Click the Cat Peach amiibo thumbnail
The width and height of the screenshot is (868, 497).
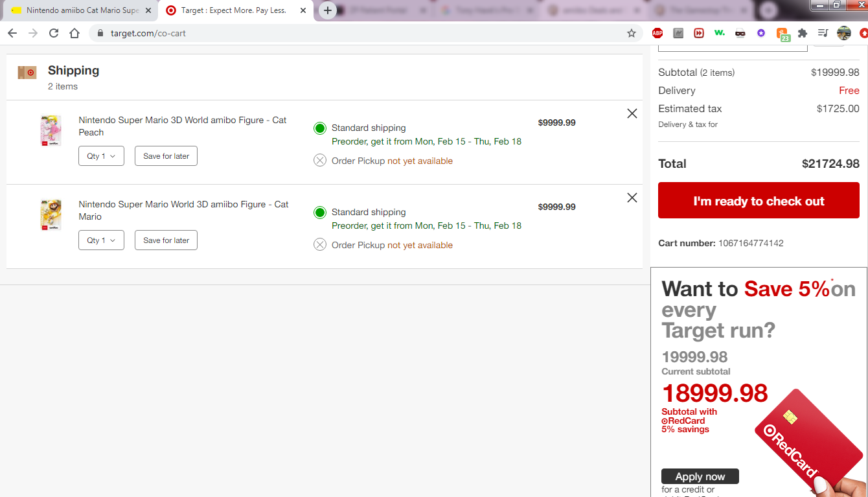click(51, 131)
